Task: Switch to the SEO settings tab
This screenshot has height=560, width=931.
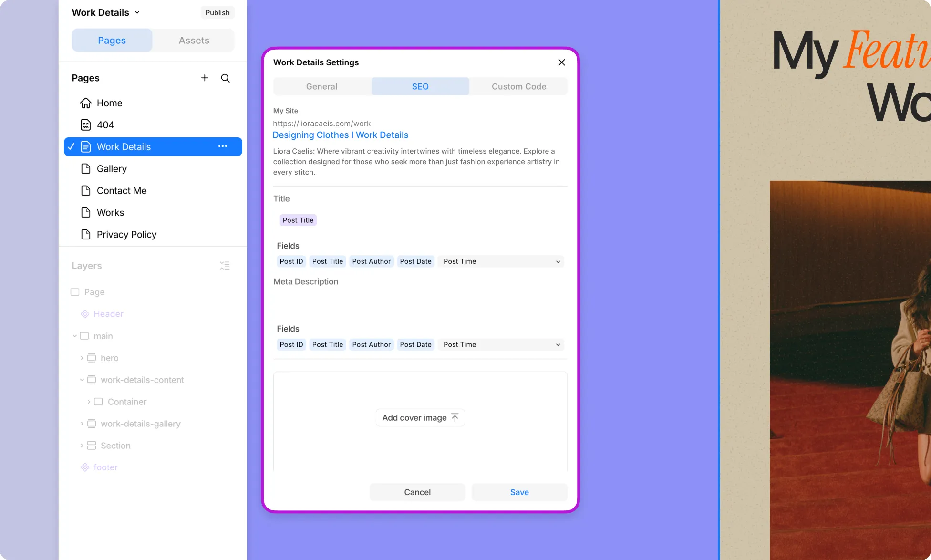Action: (420, 86)
